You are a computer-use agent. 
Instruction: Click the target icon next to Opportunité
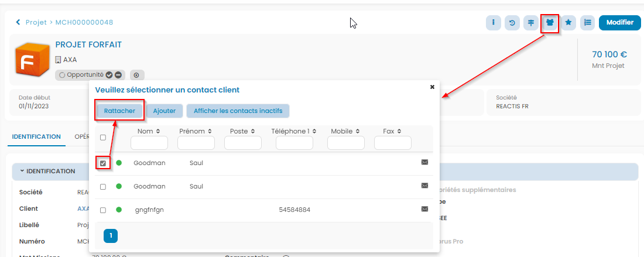tap(136, 75)
